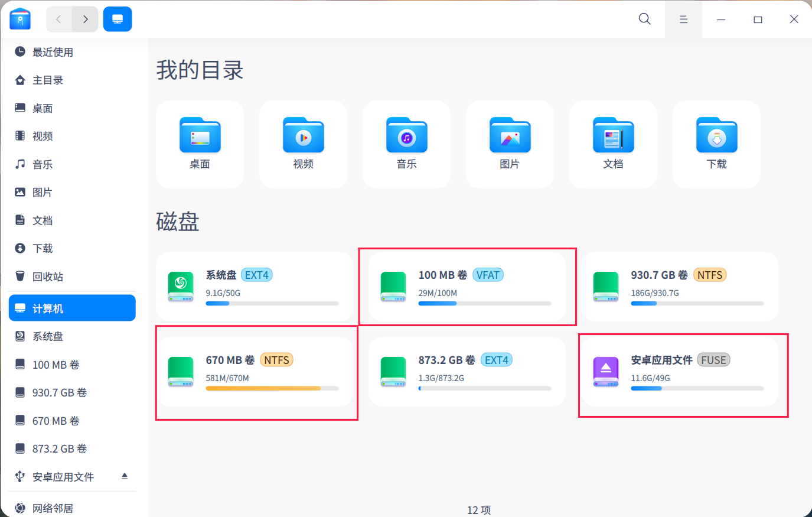The height and width of the screenshot is (517, 812).
Task: Eject 安卓应用文件 using the sidebar eject icon
Action: point(125,476)
